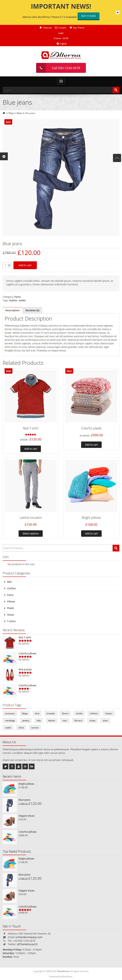
Task: Expand the Pants product category
Action: [10, 595]
